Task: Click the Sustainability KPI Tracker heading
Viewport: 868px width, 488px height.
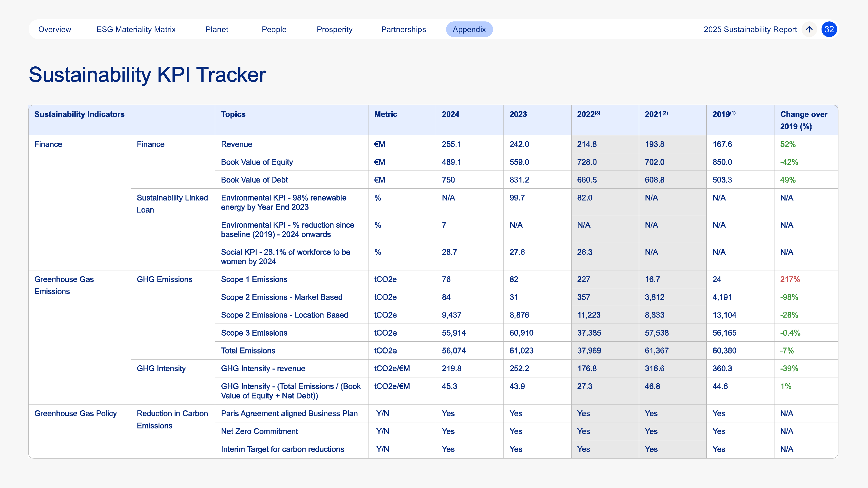Action: [147, 75]
